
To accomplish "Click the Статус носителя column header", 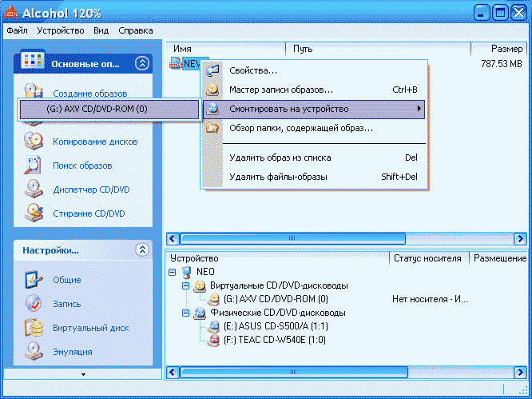I will tap(429, 258).
